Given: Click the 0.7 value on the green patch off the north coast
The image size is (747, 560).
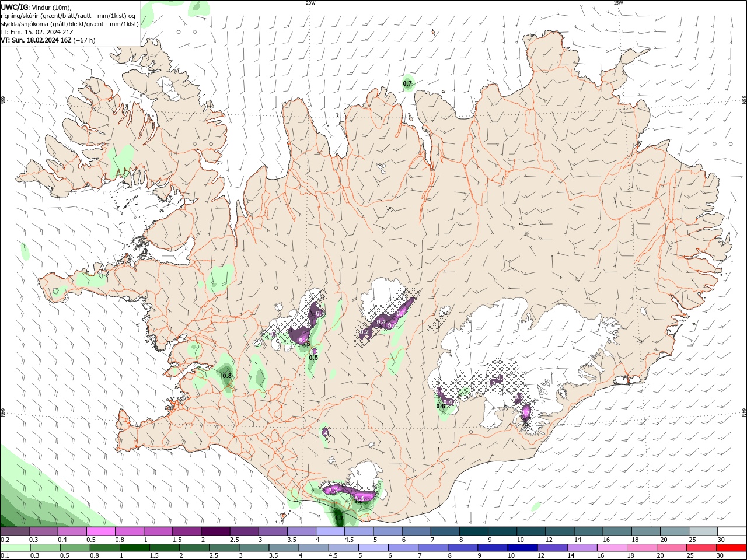Looking at the screenshot, I should [407, 84].
